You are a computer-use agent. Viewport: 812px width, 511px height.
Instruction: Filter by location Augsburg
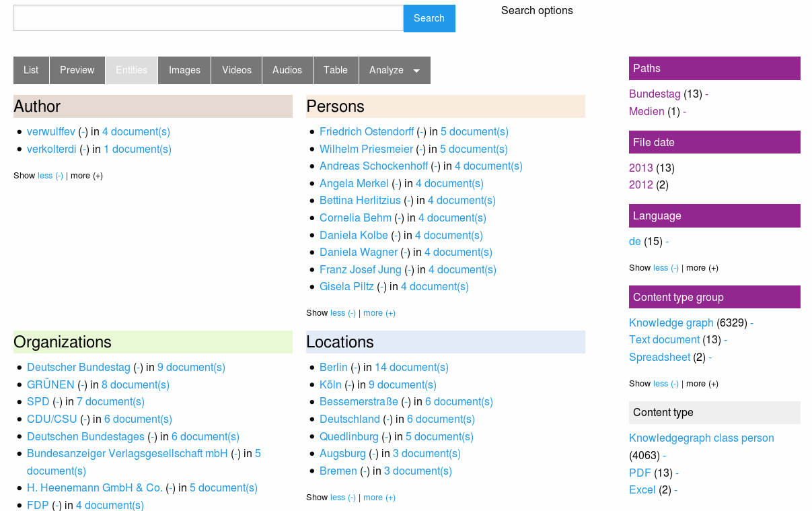pyautogui.click(x=342, y=453)
